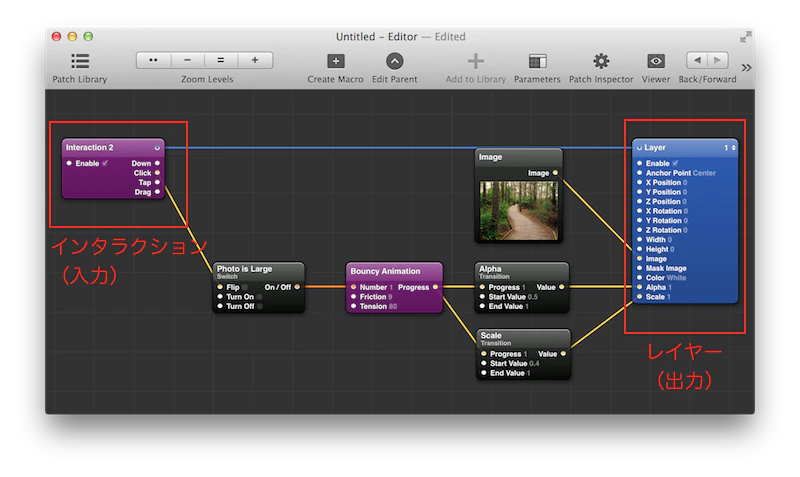The height and width of the screenshot is (477, 800).
Task: Open the Viewer eye icon
Action: pyautogui.click(x=656, y=61)
